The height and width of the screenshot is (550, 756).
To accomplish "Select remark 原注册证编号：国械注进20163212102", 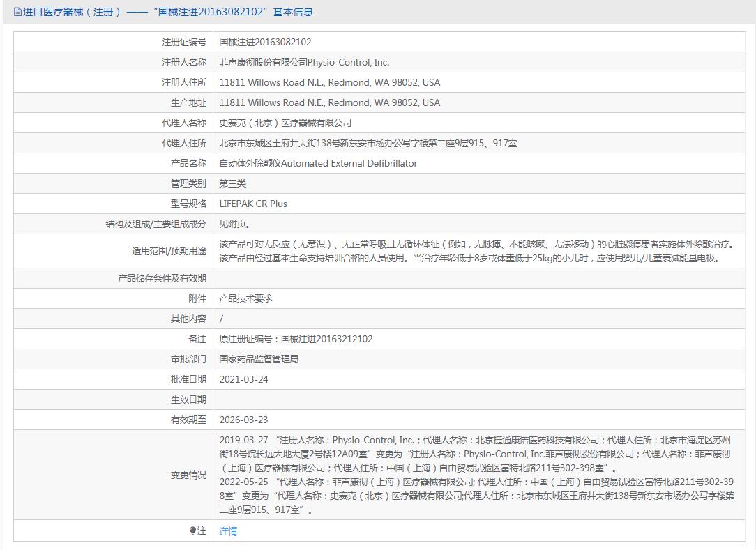I will pos(296,339).
